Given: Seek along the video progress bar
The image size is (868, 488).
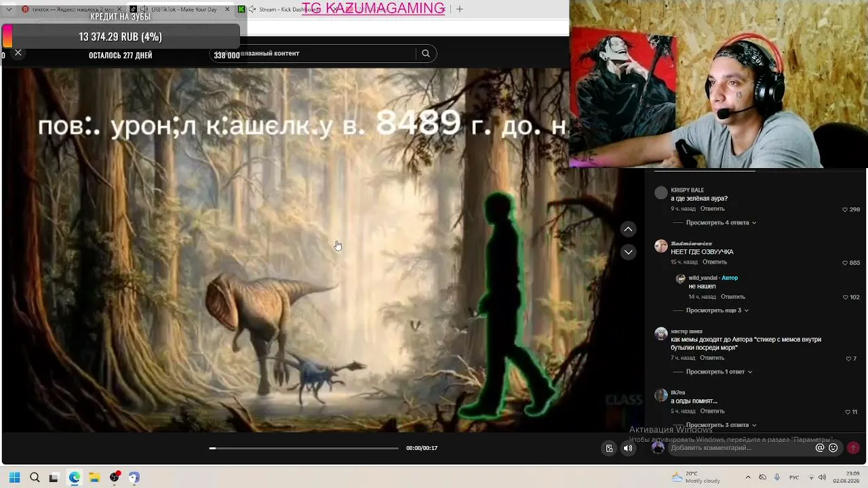Looking at the screenshot, I should [x=304, y=448].
